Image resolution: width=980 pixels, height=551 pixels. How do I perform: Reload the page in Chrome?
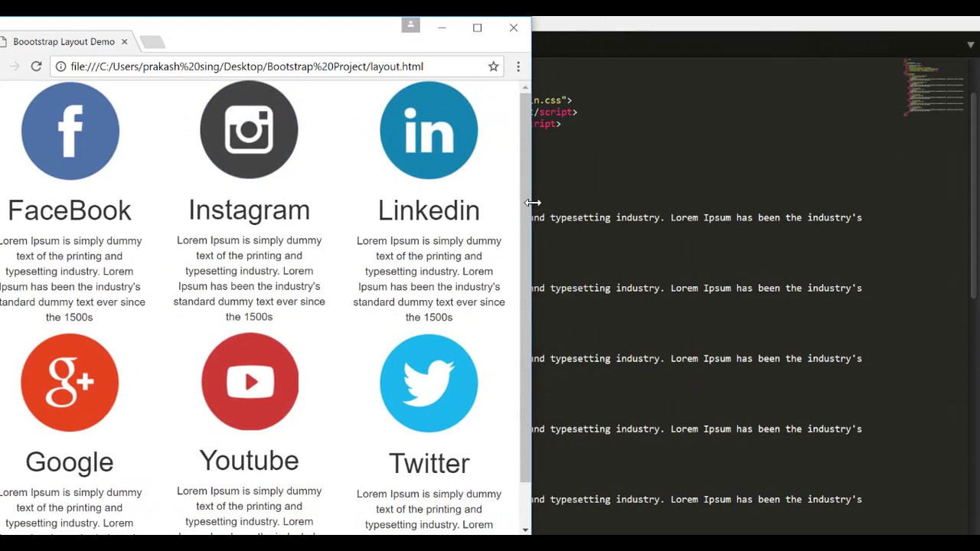pos(36,67)
